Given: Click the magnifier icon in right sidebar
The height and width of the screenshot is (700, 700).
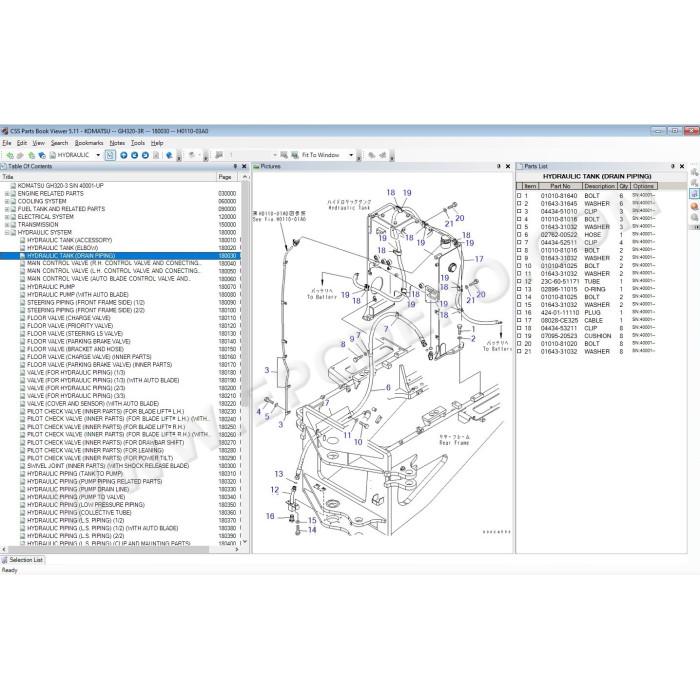Looking at the screenshot, I should [x=694, y=217].
